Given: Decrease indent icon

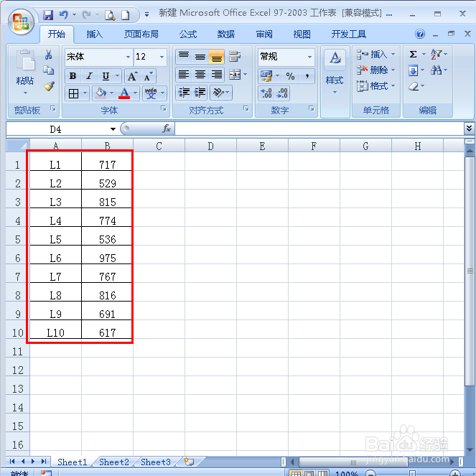Looking at the screenshot, I should [184, 93].
